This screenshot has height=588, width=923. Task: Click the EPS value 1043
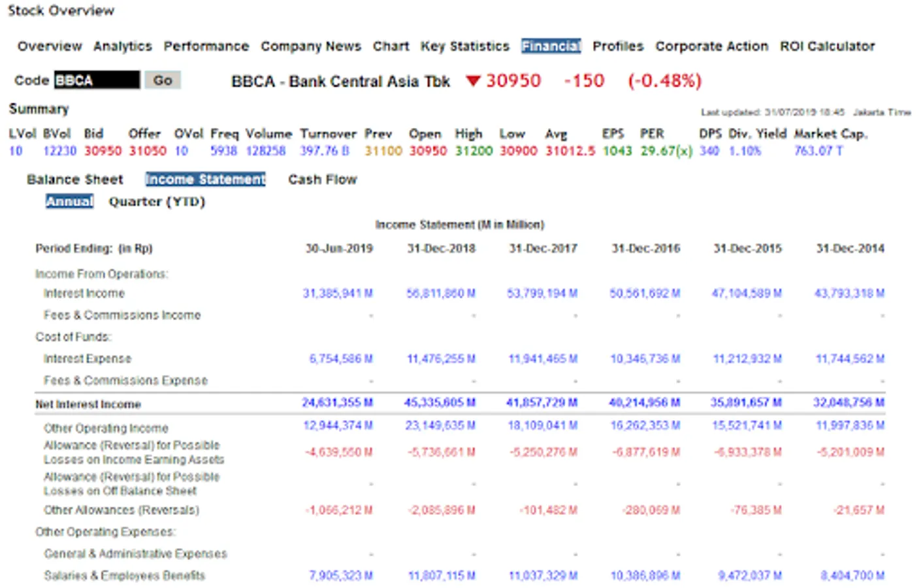617,151
